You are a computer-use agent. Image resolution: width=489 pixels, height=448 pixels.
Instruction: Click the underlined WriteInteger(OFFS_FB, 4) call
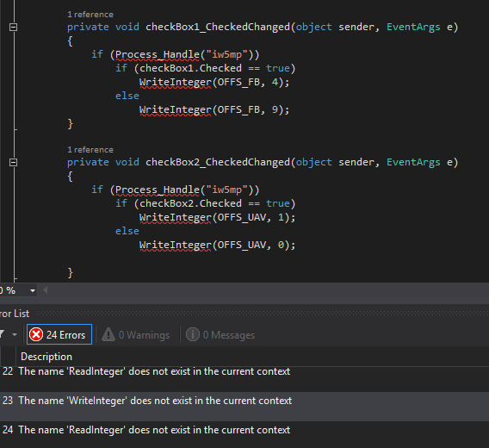214,82
